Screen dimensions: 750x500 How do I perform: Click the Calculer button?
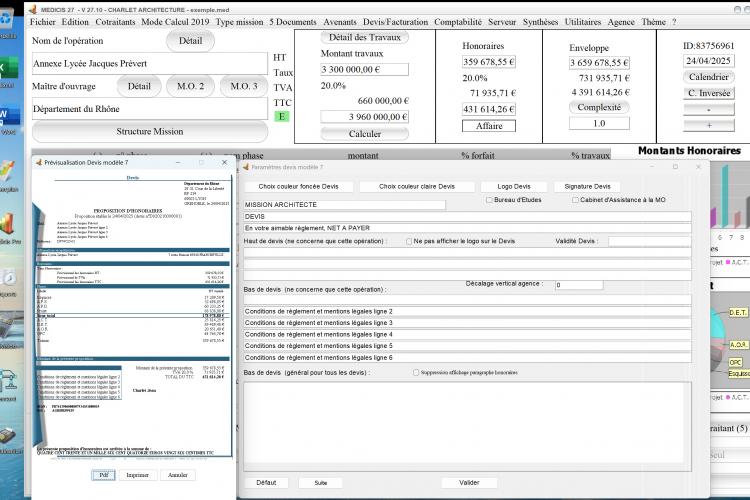click(x=364, y=134)
